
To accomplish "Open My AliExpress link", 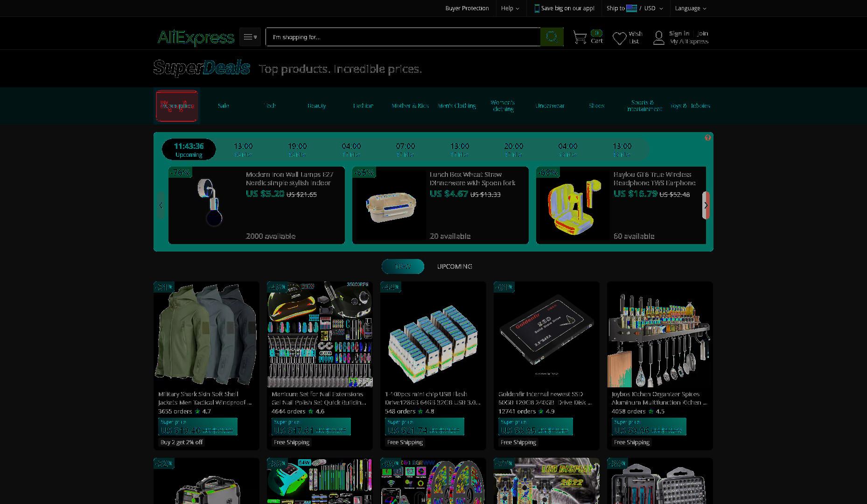I will 689,42.
